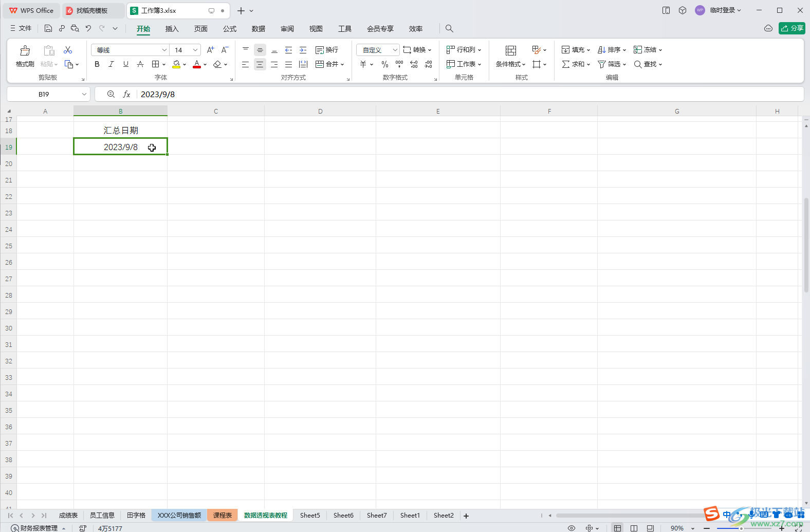
Task: Toggle bold formatting
Action: coord(97,64)
